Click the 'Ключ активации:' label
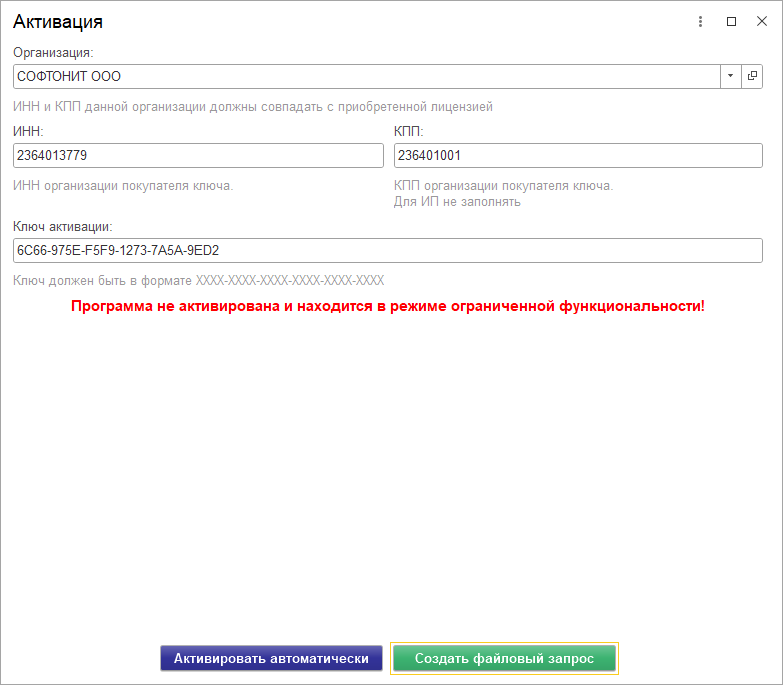This screenshot has height=685, width=783. (x=63, y=227)
